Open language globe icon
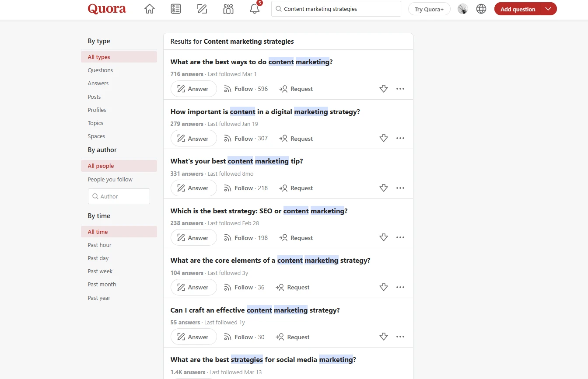This screenshot has height=379, width=588. [481, 9]
